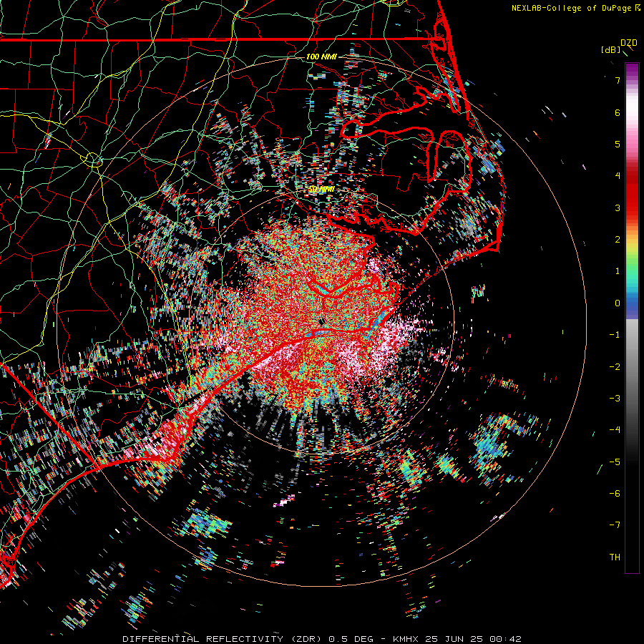Click the "-5" scale value
This screenshot has width=644, height=644.
615,462
